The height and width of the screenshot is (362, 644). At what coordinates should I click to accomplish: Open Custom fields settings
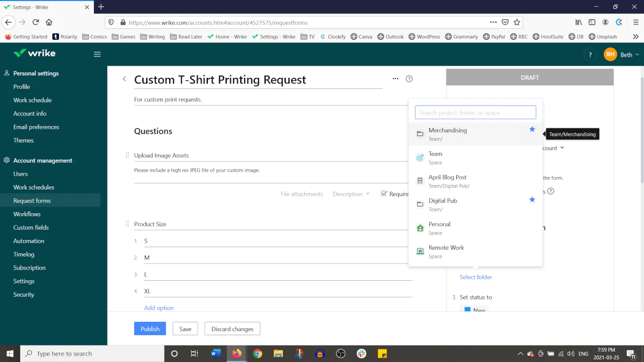pyautogui.click(x=31, y=227)
